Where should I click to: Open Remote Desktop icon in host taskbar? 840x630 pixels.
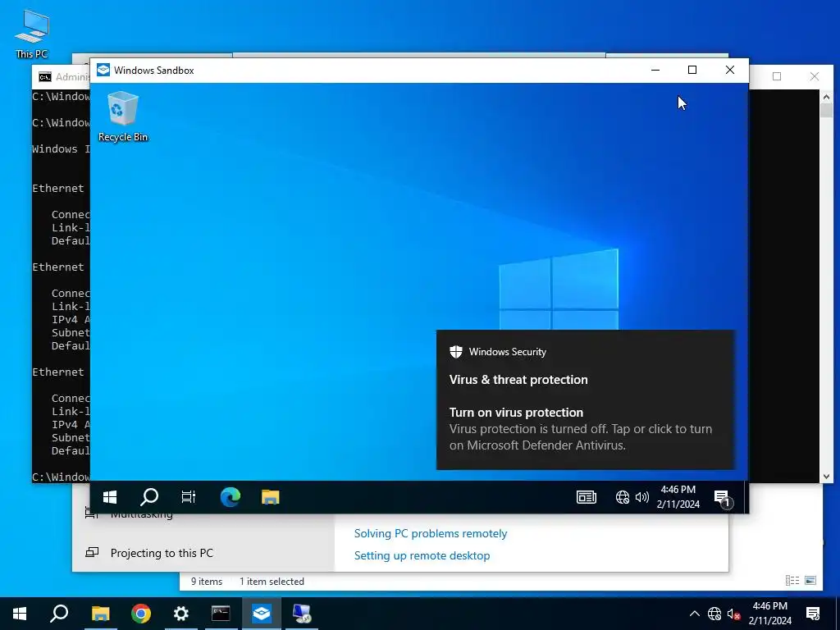coord(302,614)
